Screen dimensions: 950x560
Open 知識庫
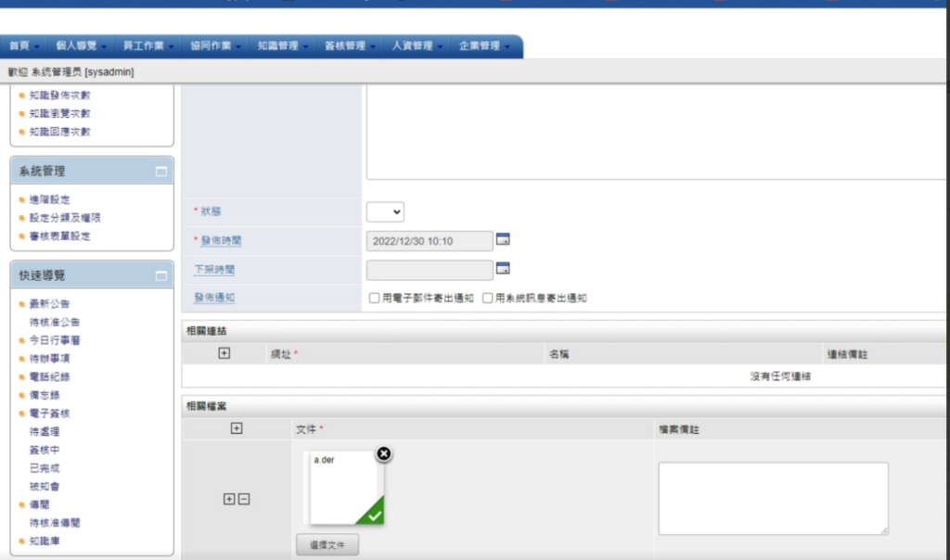coord(45,541)
